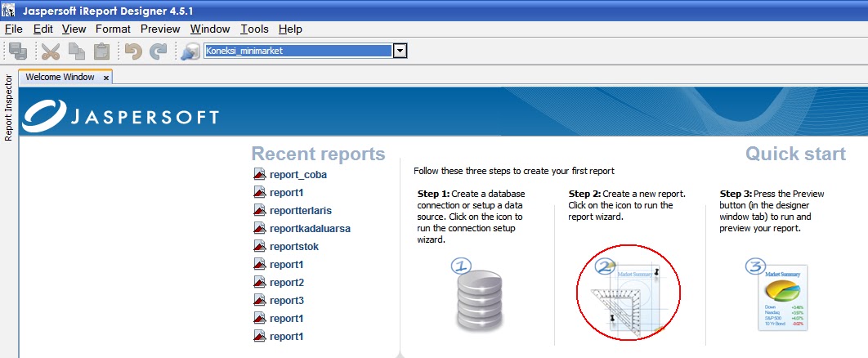
Task: Click the file icon beside reportstok
Action: coord(260,246)
